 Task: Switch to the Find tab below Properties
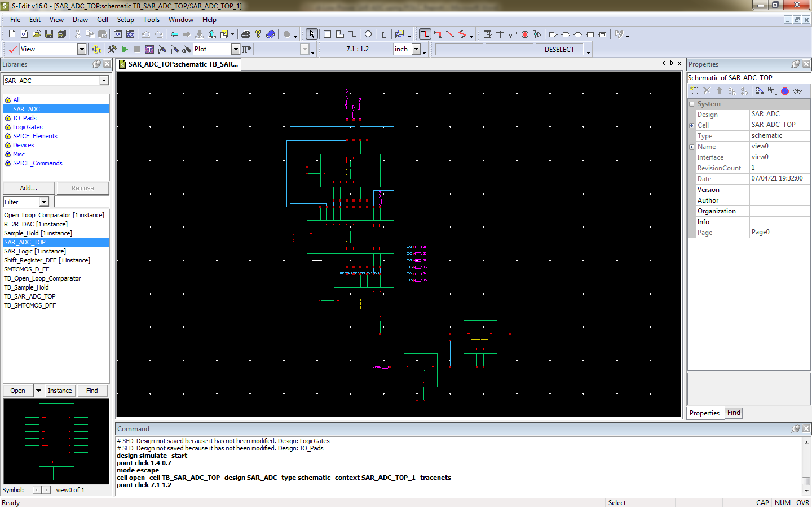(x=734, y=413)
